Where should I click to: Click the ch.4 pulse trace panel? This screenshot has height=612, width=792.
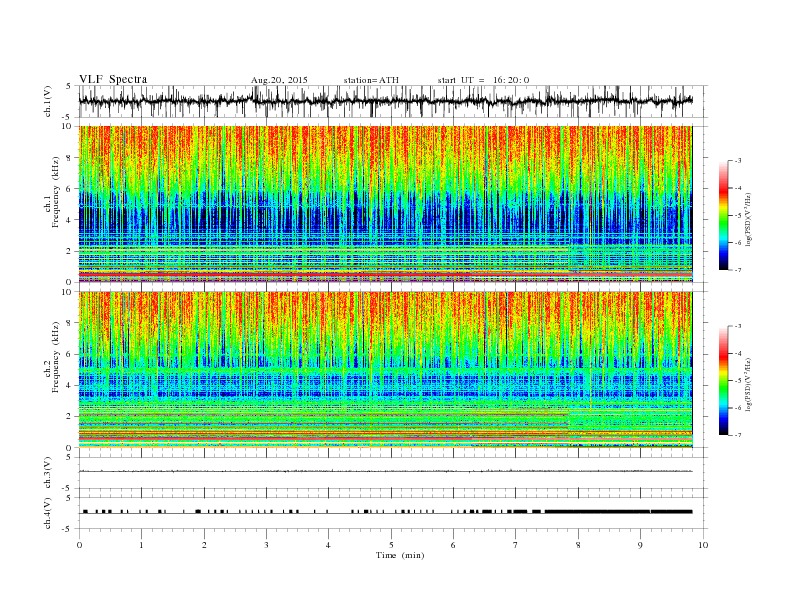click(392, 513)
